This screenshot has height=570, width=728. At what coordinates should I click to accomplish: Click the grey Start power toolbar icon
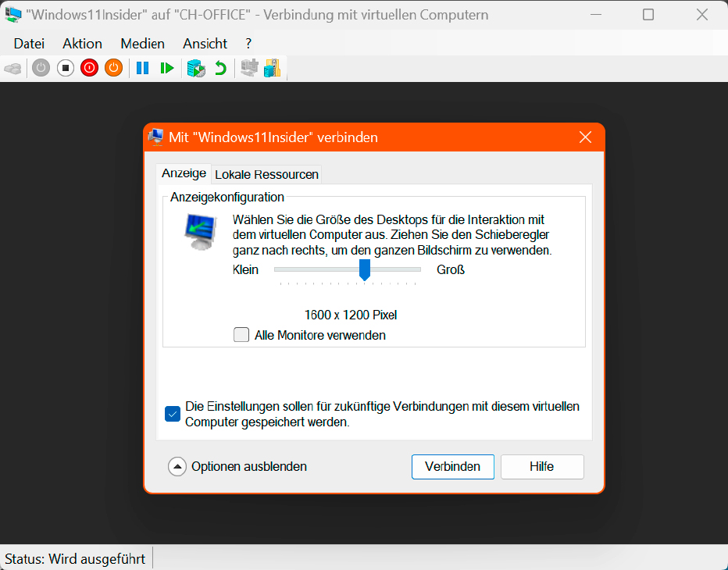tap(41, 68)
